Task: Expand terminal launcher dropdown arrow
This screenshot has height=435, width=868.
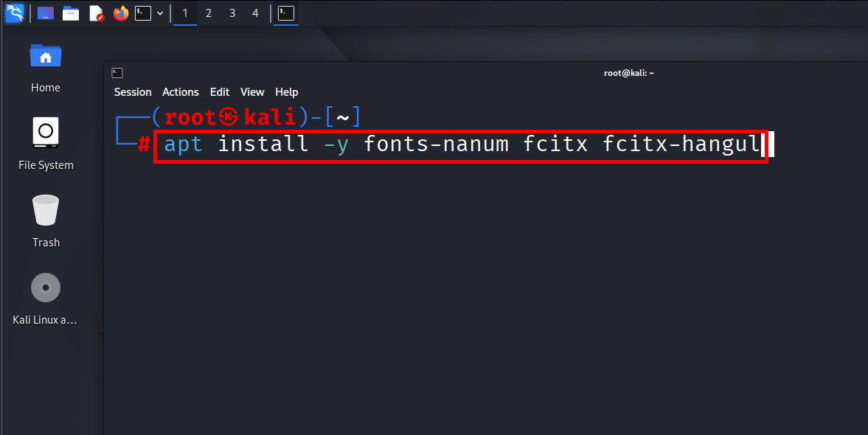Action: tap(160, 13)
